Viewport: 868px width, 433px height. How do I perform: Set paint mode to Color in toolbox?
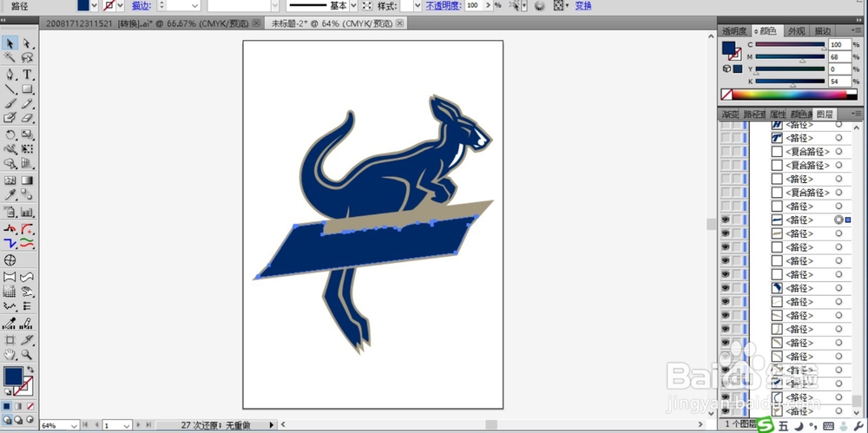coord(7,406)
